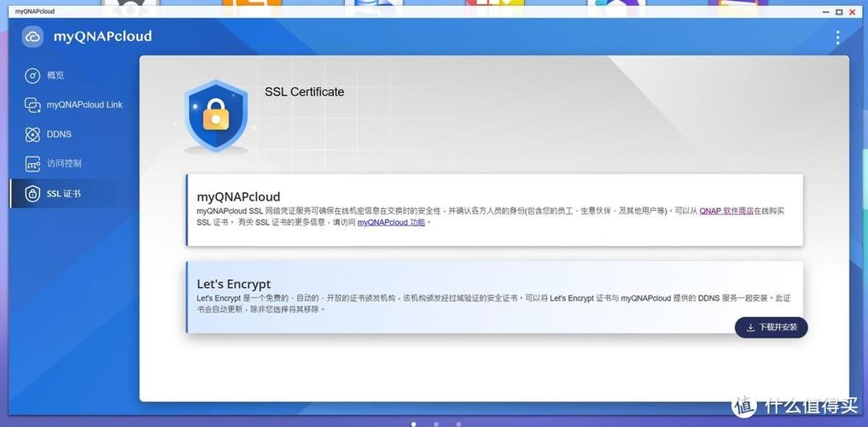This screenshot has width=868, height=427.
Task: Select the third desktop page dot
Action: pyautogui.click(x=458, y=424)
